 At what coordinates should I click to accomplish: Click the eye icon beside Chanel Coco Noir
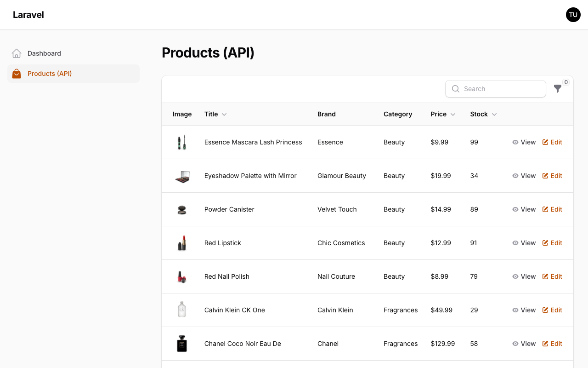point(515,344)
